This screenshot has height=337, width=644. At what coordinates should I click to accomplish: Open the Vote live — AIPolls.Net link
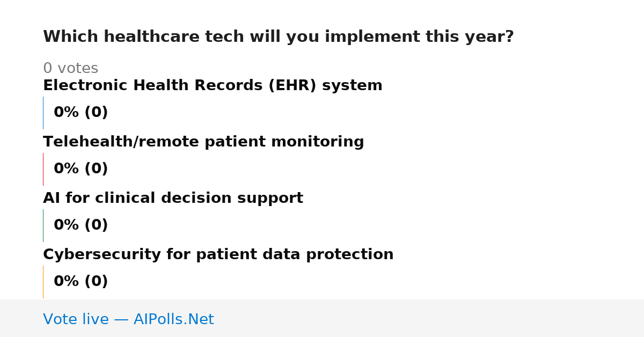coord(128,319)
